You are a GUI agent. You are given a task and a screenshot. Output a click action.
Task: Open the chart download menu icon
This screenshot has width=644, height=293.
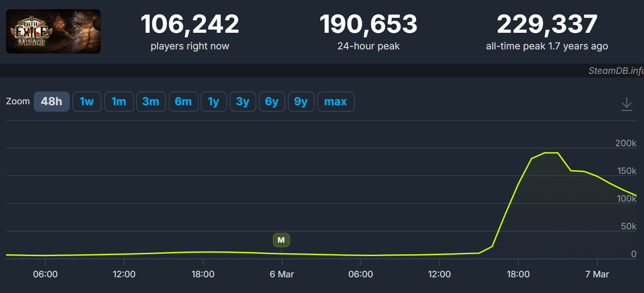626,104
